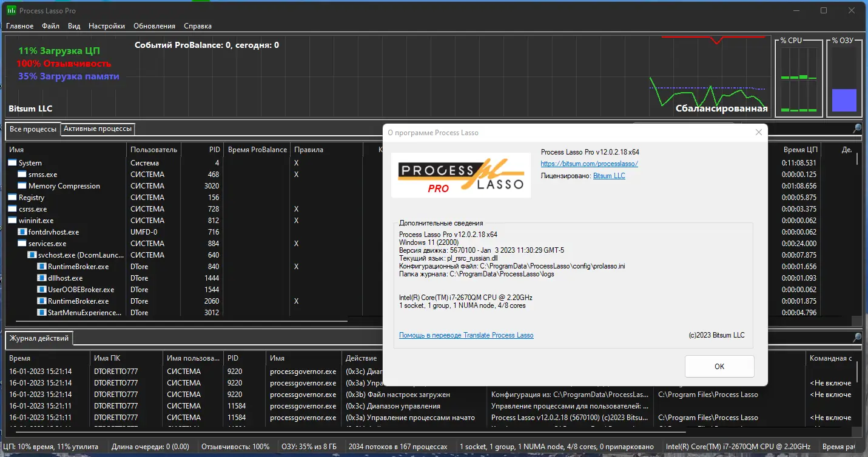Open the Справка menu
868x457 pixels.
click(x=197, y=26)
